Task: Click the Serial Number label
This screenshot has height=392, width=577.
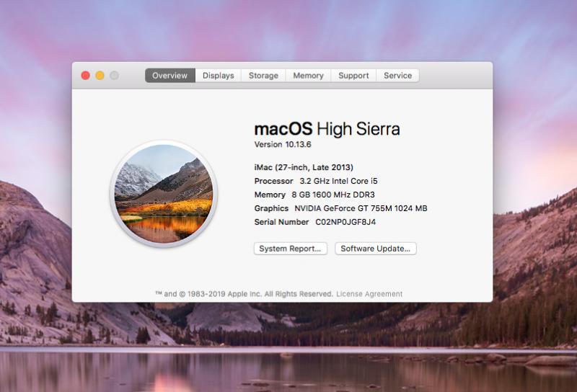Action: [281, 222]
